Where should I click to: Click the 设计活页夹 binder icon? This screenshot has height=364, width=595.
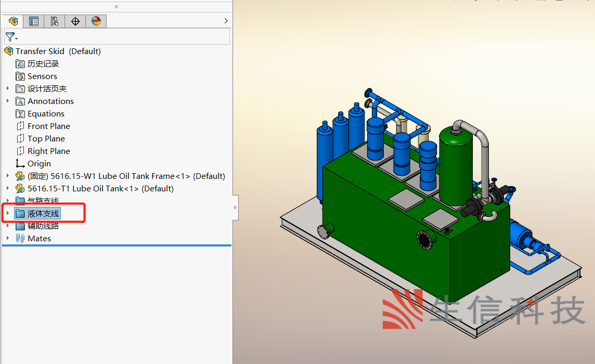pos(20,89)
